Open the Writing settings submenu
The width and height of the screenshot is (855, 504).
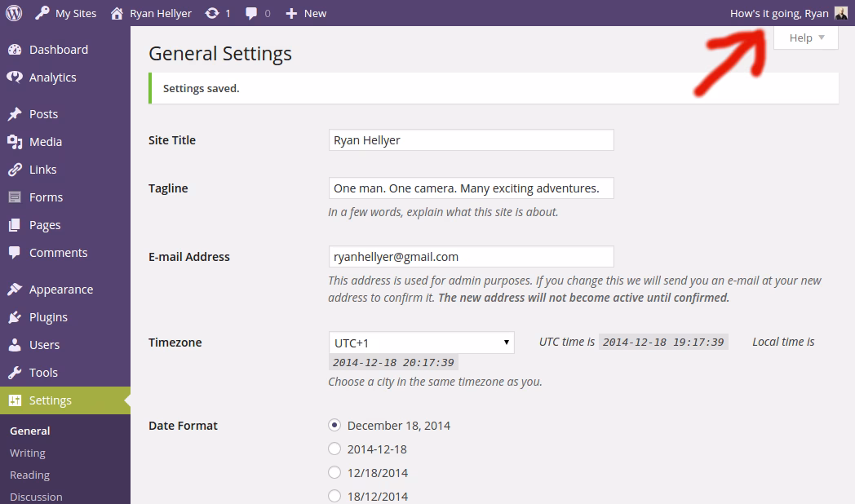28,453
